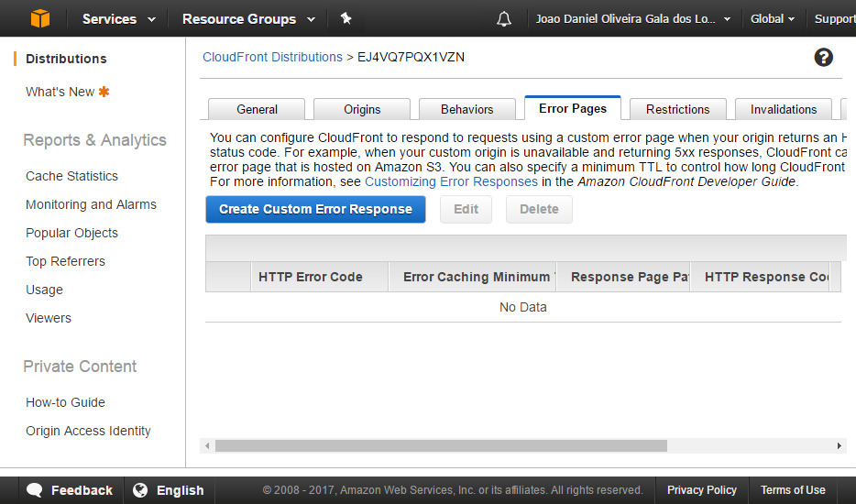Open the Usage report
Image resolution: width=856 pixels, height=504 pixels.
click(x=44, y=290)
